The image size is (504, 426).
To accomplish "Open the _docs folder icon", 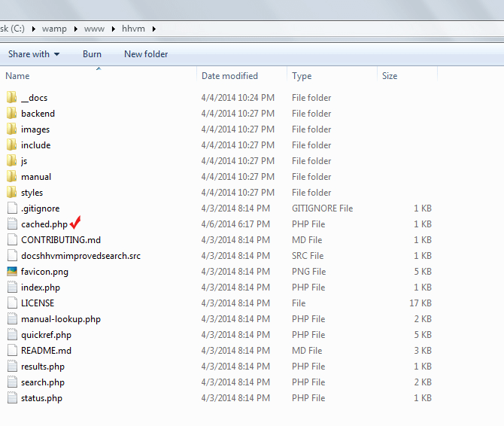I will (11, 97).
